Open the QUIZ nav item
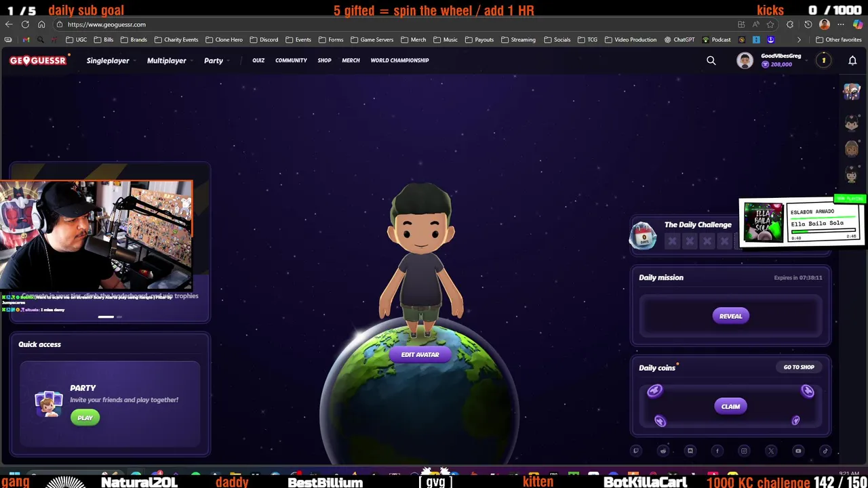868x488 pixels. 258,60
